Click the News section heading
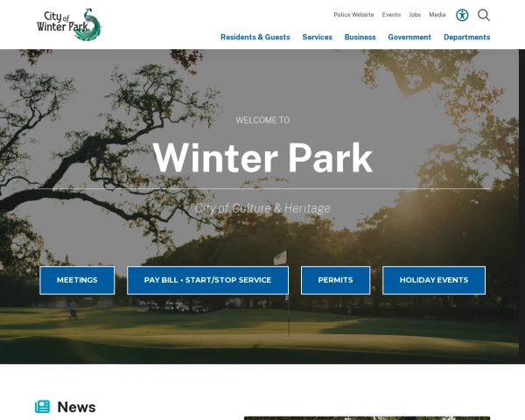 76,407
